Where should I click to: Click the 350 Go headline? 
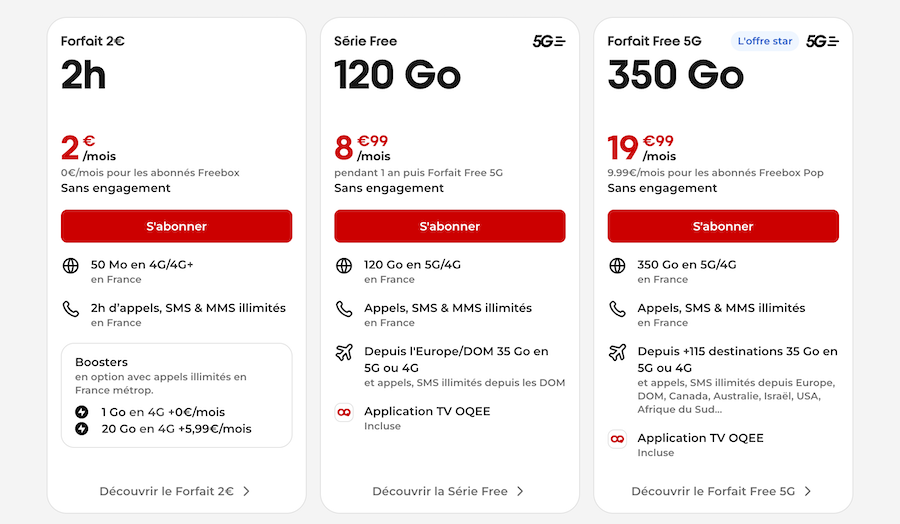pos(676,75)
